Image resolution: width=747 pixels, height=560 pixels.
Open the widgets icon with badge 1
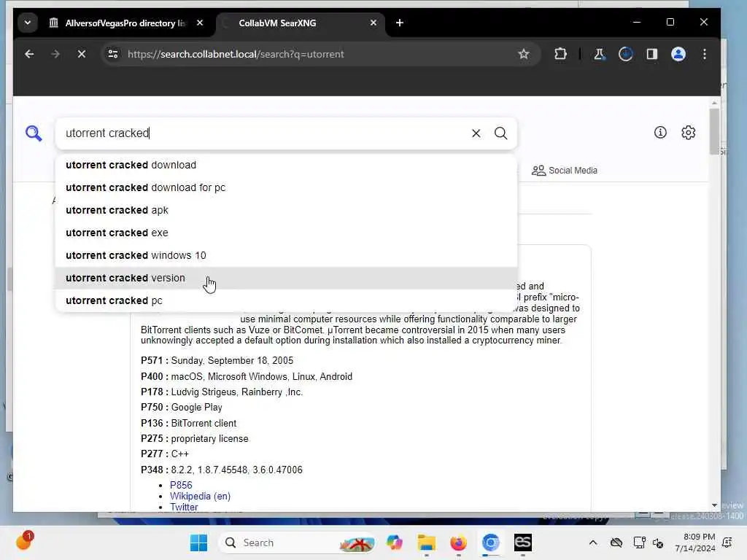25,542
